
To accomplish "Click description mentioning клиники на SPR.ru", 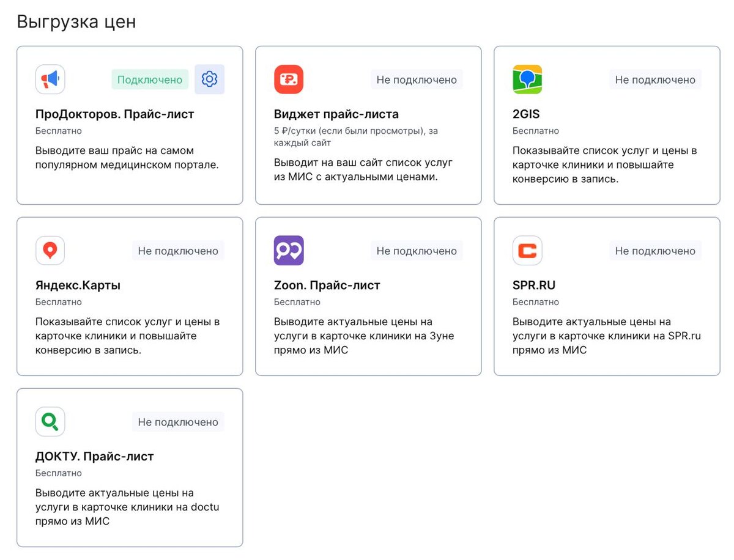I will [607, 336].
